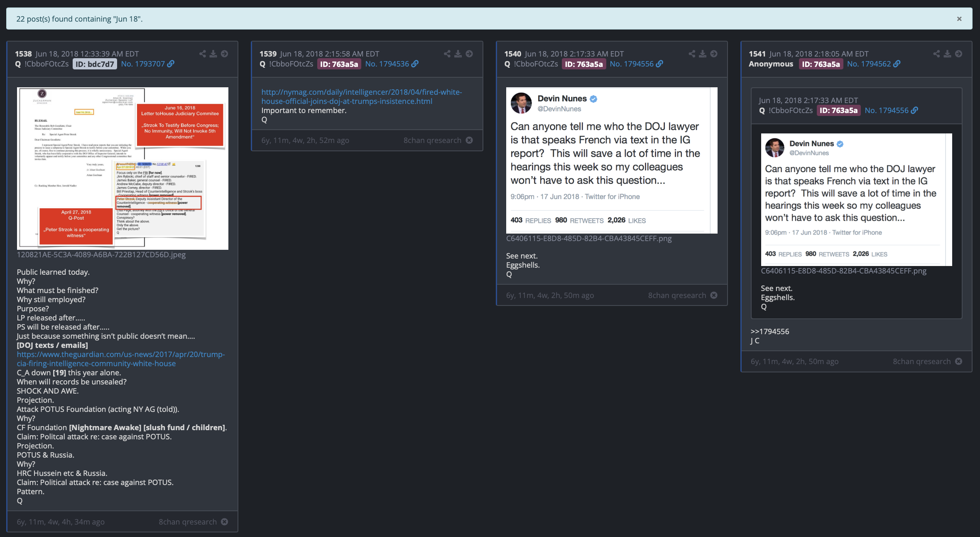Open post link No. 1793707
This screenshot has height=537, width=980.
click(143, 64)
